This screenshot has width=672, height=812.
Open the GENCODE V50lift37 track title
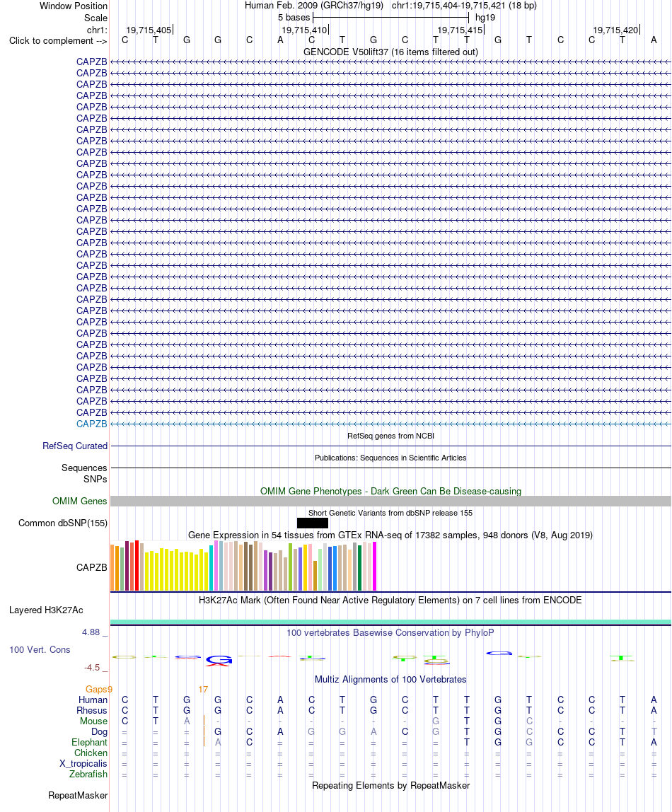(x=390, y=52)
